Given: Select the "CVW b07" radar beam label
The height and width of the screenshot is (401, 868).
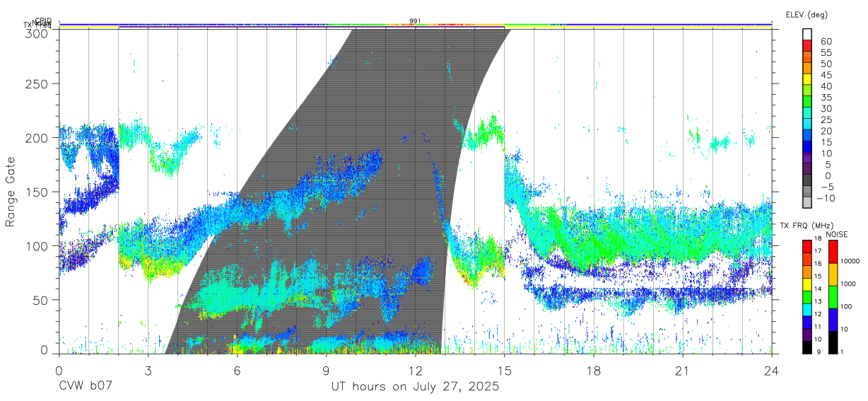Looking at the screenshot, I should [85, 387].
